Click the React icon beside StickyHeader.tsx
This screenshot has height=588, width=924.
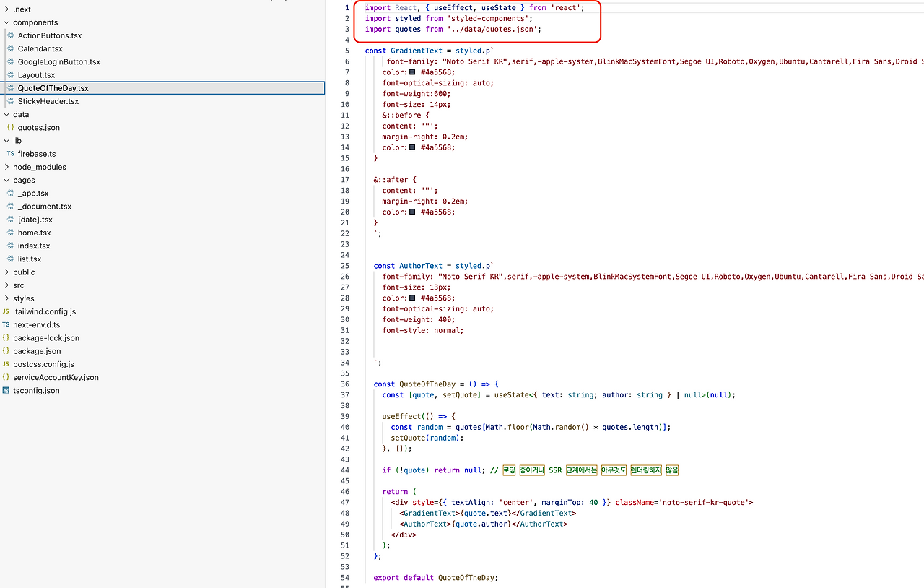click(x=11, y=101)
